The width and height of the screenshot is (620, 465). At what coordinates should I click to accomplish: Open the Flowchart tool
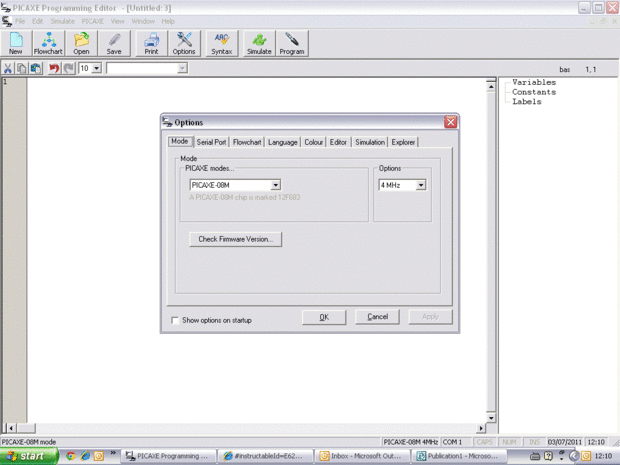(x=48, y=43)
